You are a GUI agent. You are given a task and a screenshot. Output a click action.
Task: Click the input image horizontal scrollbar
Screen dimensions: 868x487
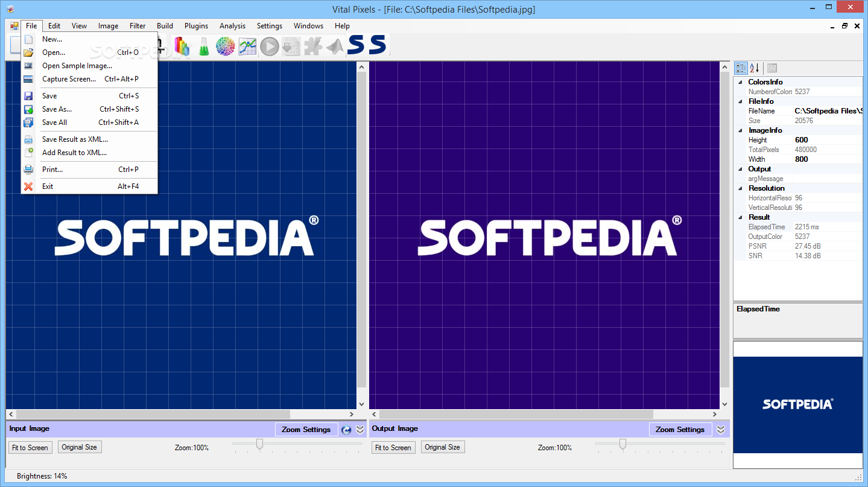[x=181, y=414]
